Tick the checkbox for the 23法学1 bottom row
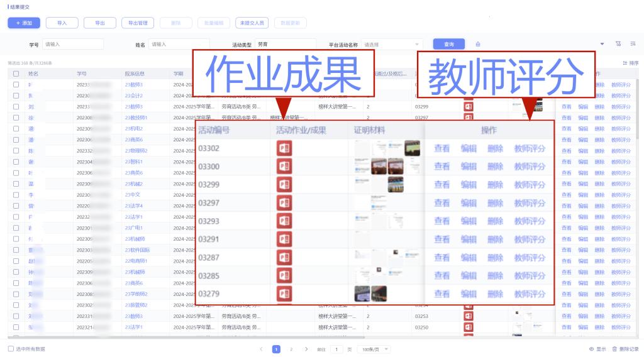The width and height of the screenshot is (644, 357). coord(16,327)
